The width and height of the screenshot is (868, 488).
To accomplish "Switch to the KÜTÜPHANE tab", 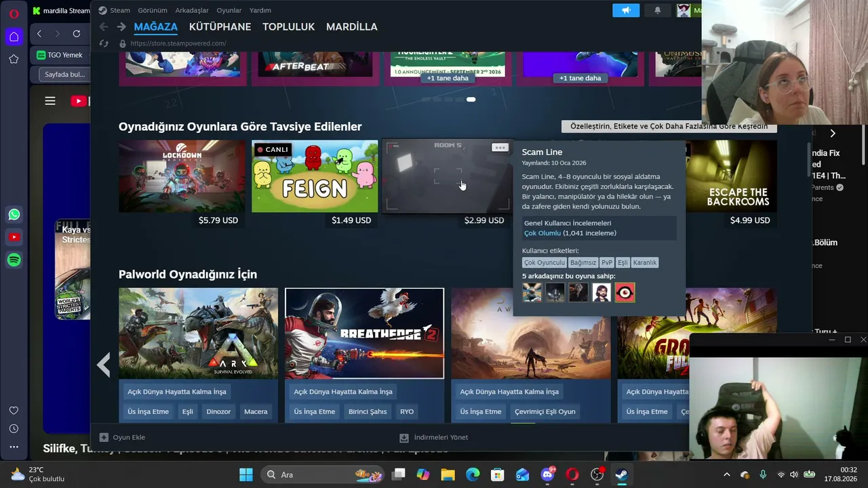I will point(220,27).
